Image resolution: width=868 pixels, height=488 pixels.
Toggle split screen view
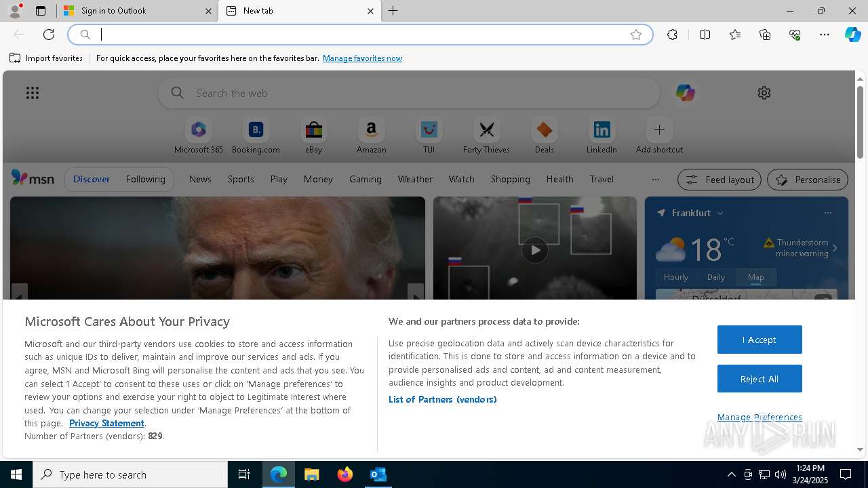[x=705, y=35]
